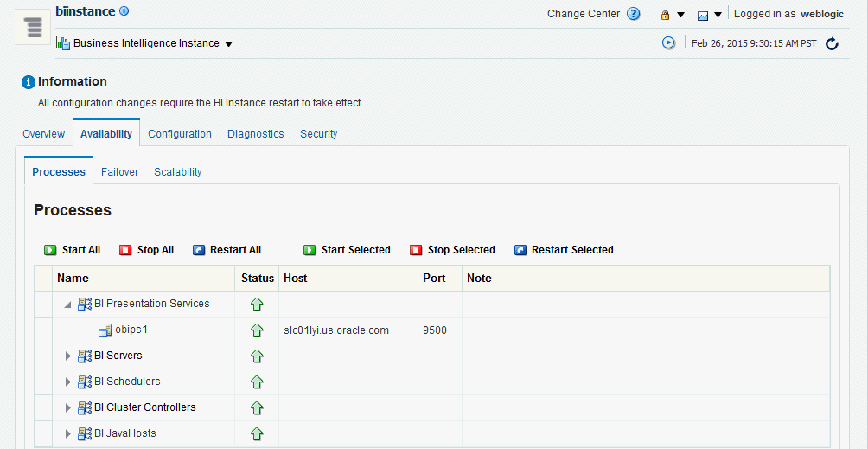Click the Port column header
This screenshot has height=449, width=868.
click(440, 279)
